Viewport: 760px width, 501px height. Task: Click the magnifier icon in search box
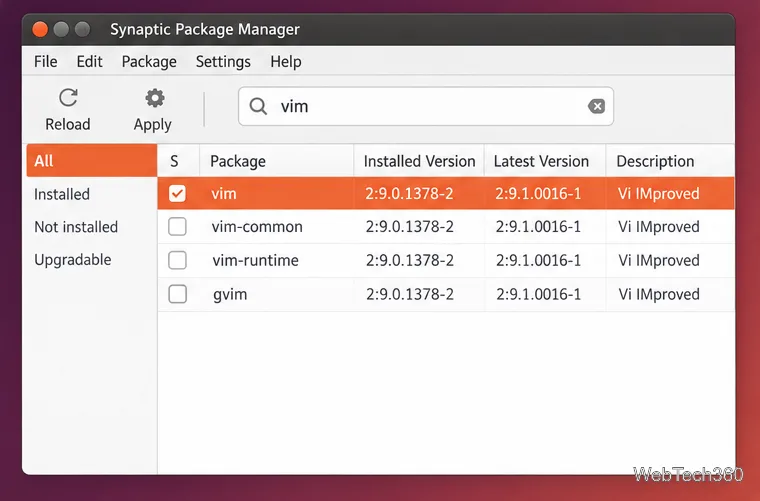(x=258, y=106)
